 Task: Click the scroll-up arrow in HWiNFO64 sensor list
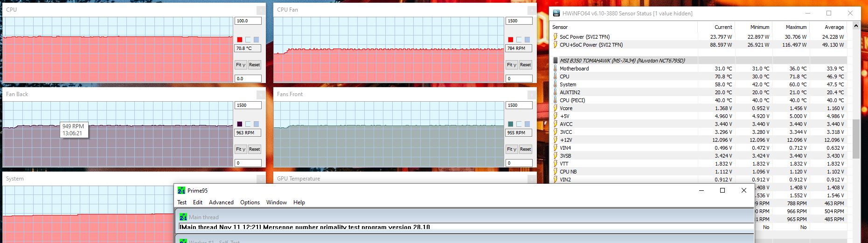point(856,26)
